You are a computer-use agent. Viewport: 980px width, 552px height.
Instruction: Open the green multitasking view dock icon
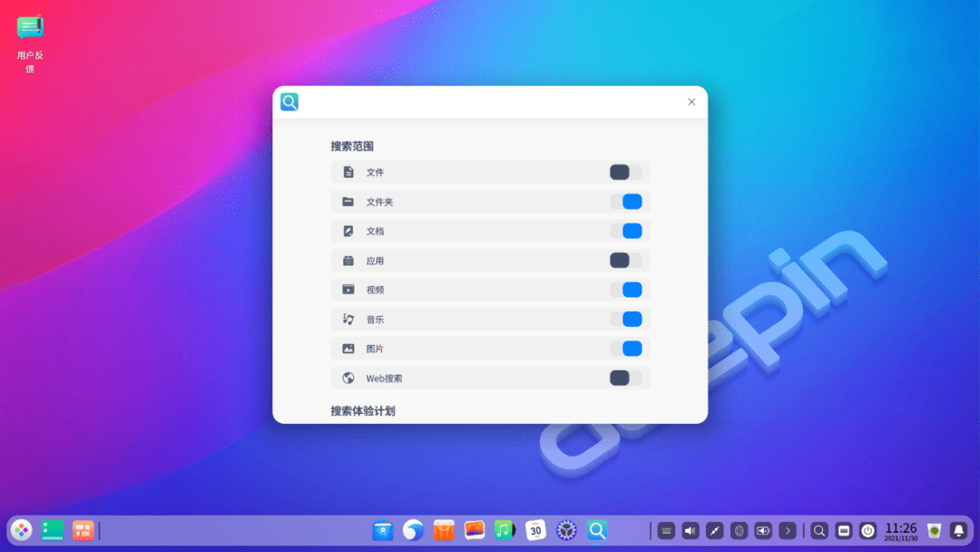tap(53, 530)
